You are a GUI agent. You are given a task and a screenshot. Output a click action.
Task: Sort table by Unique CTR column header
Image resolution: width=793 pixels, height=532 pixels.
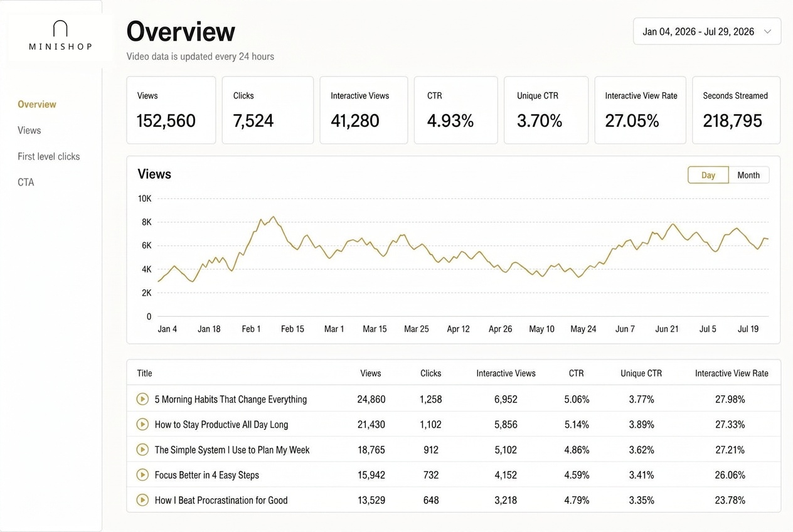click(641, 373)
